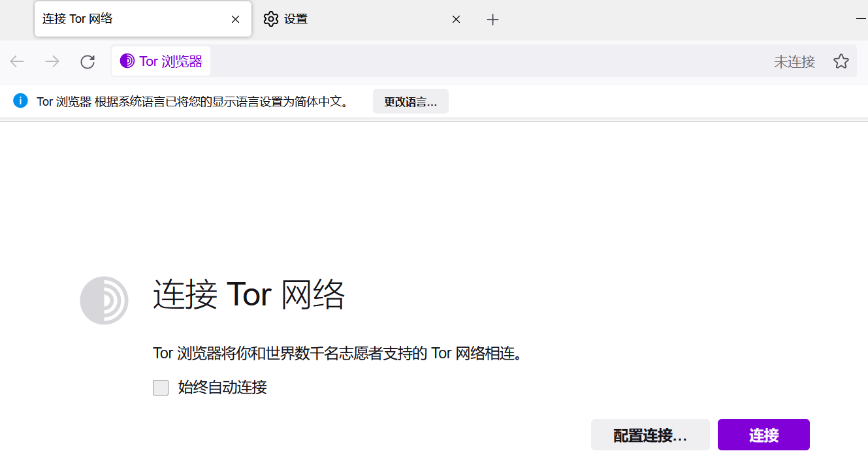Click the large Tor onion logo graphic
Viewport: 868px width, 466px height.
(x=104, y=300)
